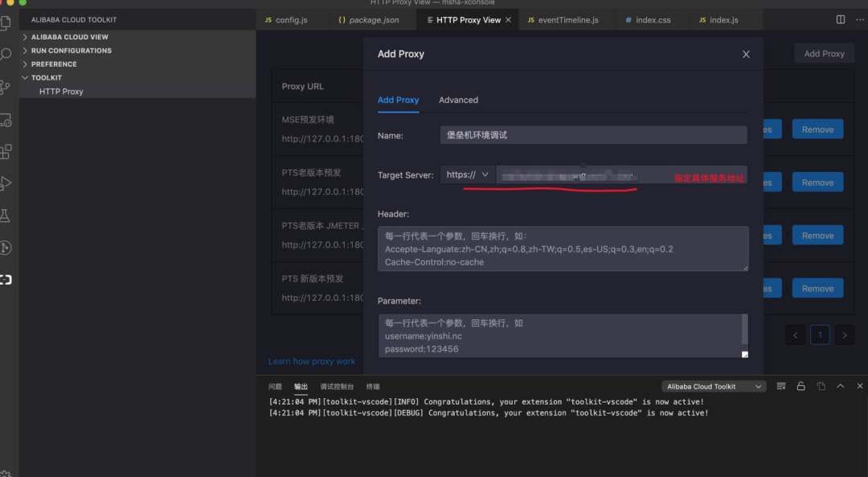Click the split editor icon

coord(841,19)
